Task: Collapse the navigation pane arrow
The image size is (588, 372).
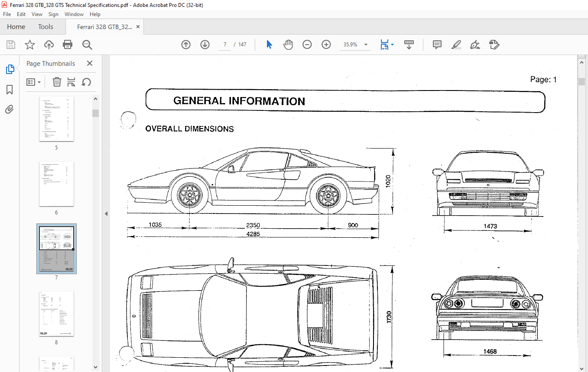Action: (x=106, y=213)
